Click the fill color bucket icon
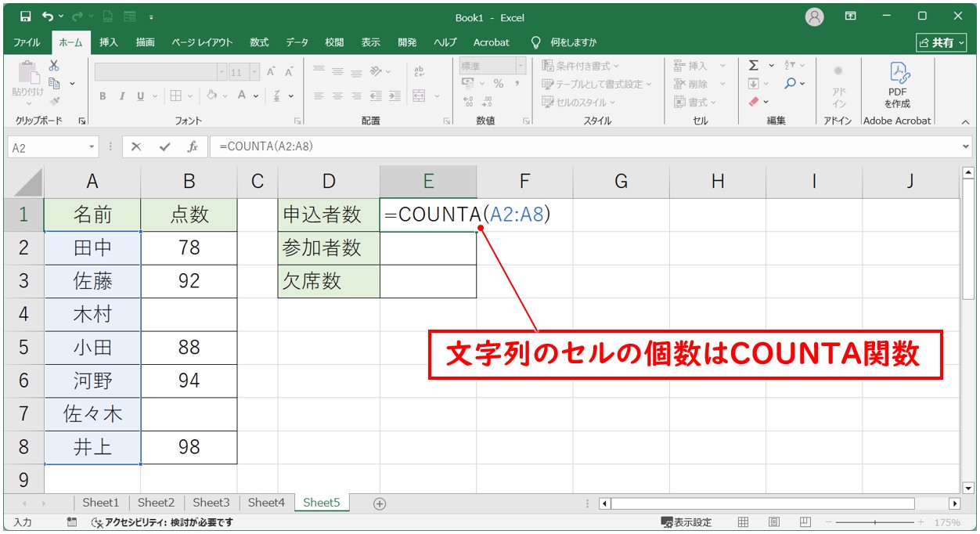This screenshot has height=534, width=980. [x=210, y=96]
